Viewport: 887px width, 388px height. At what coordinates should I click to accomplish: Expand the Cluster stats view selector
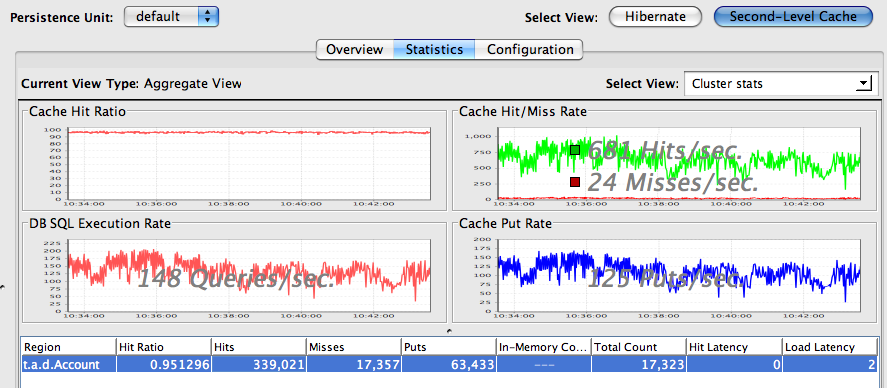tap(781, 84)
